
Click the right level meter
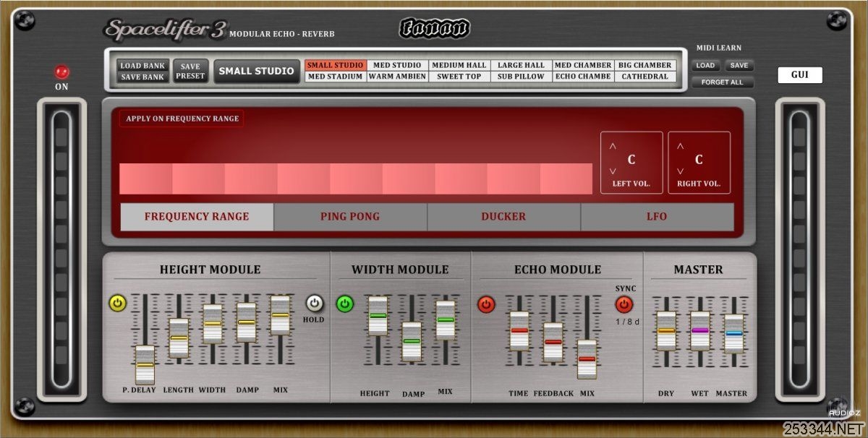click(799, 249)
